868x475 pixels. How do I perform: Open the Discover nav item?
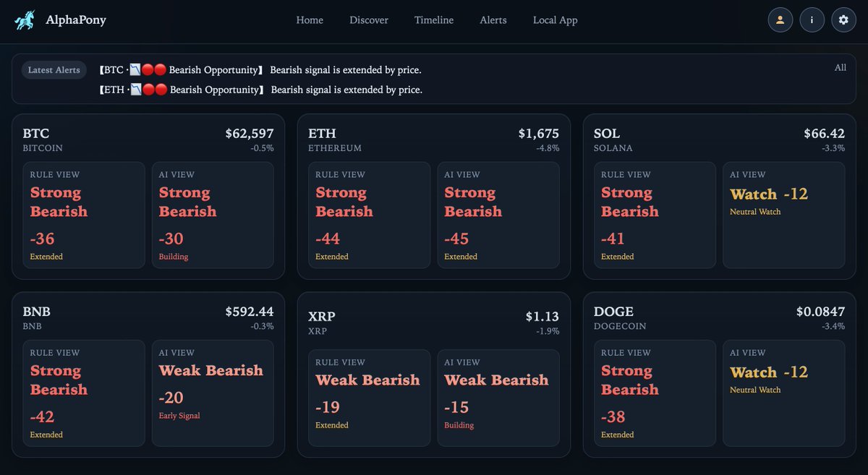point(369,20)
